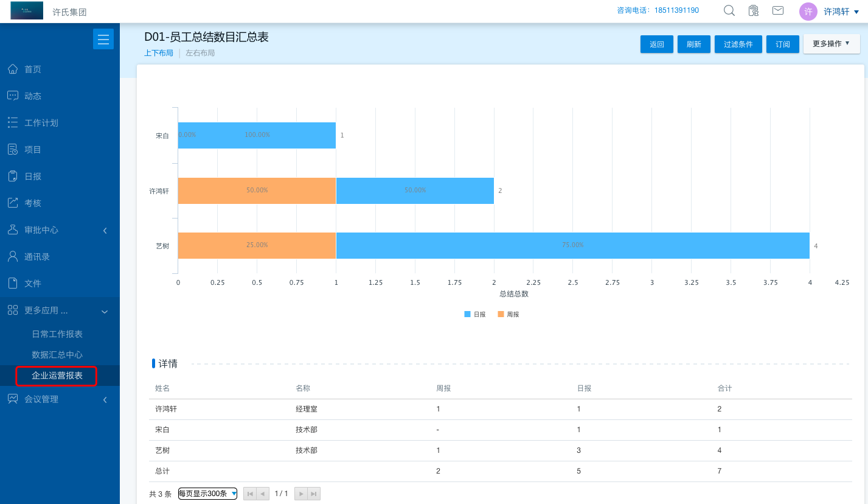The image size is (868, 504).
Task: Open the mail envelope icon
Action: [x=777, y=10]
